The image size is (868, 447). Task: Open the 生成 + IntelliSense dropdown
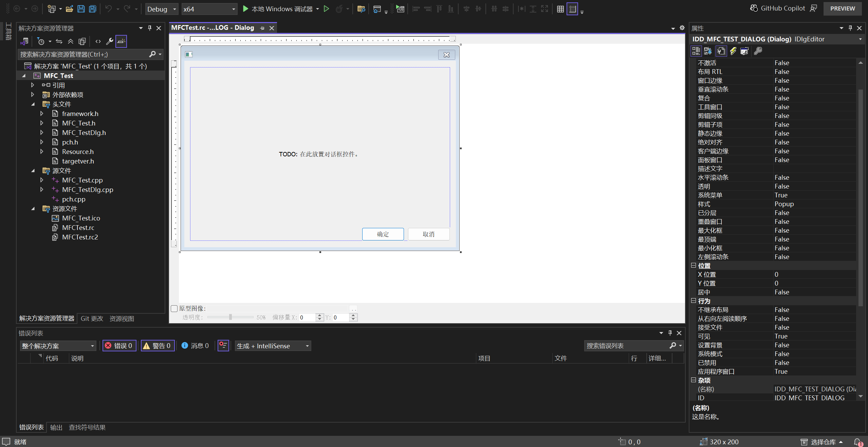tap(273, 346)
